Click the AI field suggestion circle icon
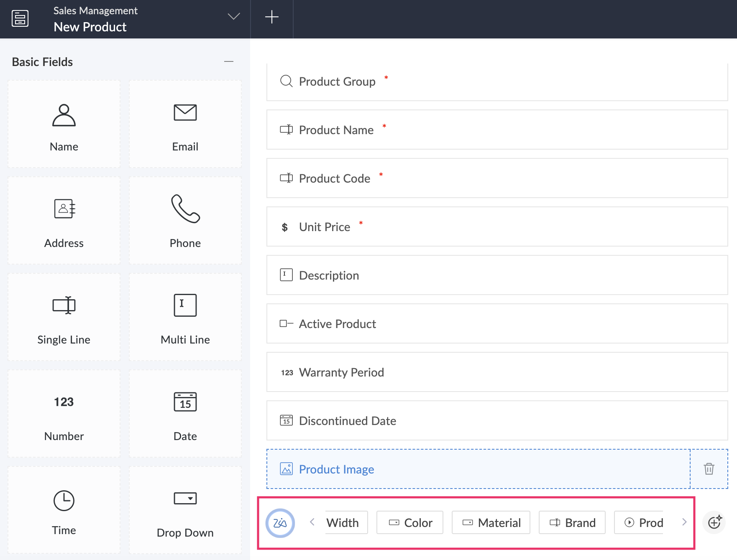The image size is (737, 560). [x=280, y=523]
